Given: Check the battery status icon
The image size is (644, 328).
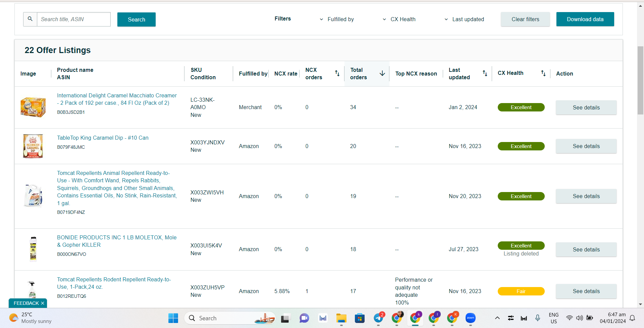Looking at the screenshot, I should tap(590, 318).
